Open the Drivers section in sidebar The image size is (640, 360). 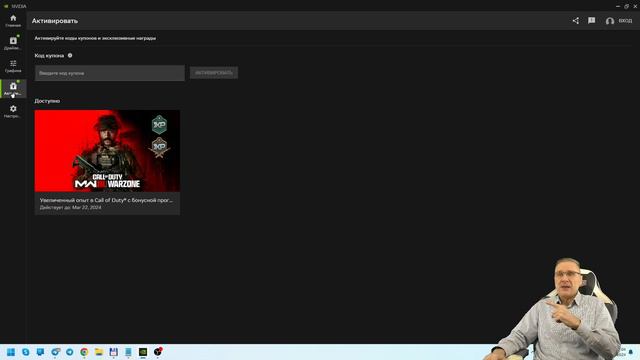(13, 43)
